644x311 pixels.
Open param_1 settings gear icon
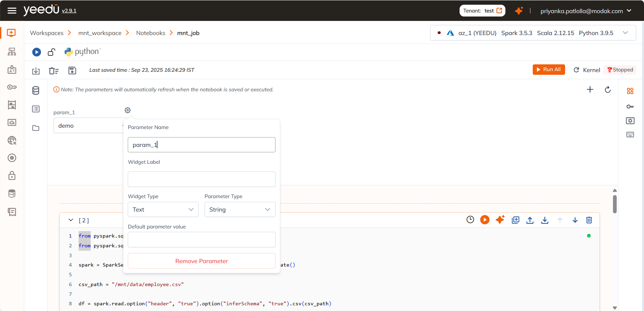point(127,110)
